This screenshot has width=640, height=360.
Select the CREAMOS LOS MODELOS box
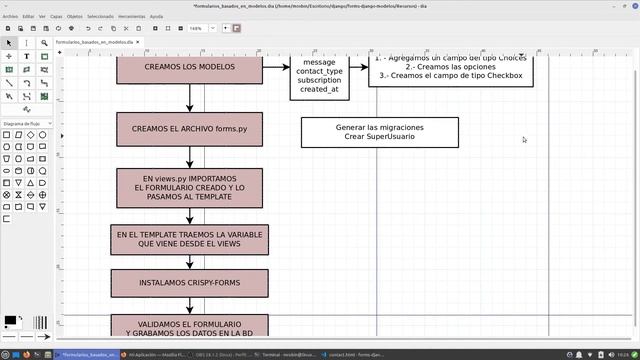point(189,69)
